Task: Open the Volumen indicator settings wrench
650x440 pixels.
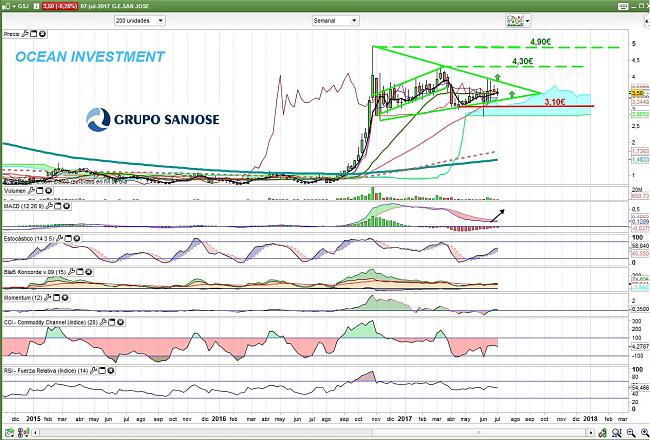Action: click(x=31, y=191)
